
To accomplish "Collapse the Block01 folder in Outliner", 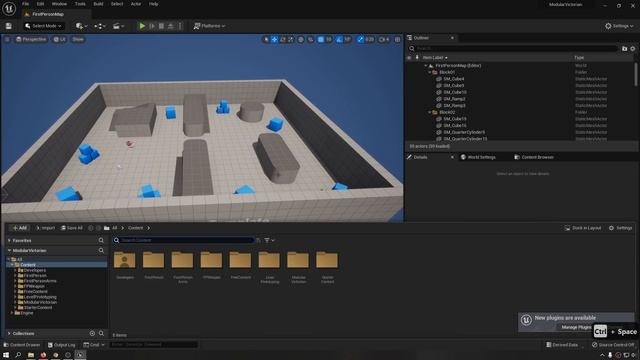I will 430,72.
